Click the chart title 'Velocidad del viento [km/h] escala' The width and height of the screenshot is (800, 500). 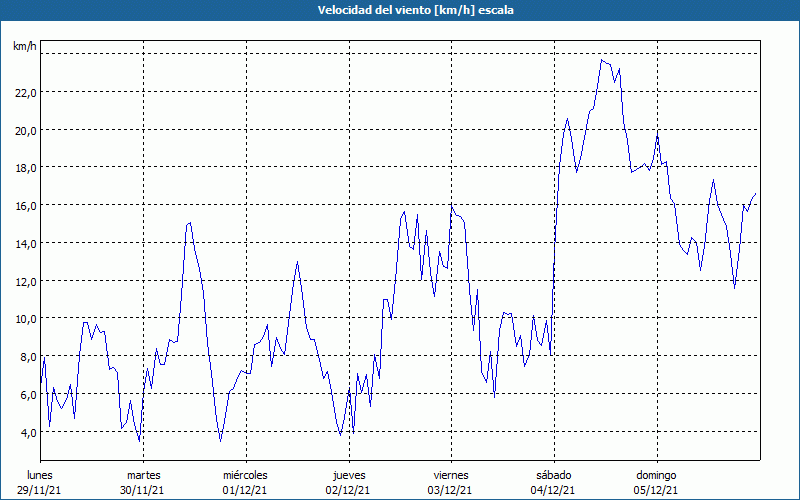pyautogui.click(x=415, y=10)
